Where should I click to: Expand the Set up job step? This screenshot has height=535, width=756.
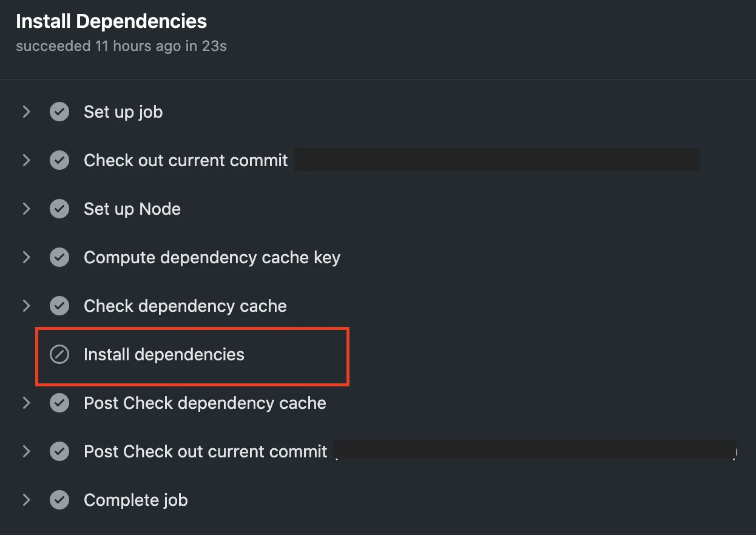26,112
